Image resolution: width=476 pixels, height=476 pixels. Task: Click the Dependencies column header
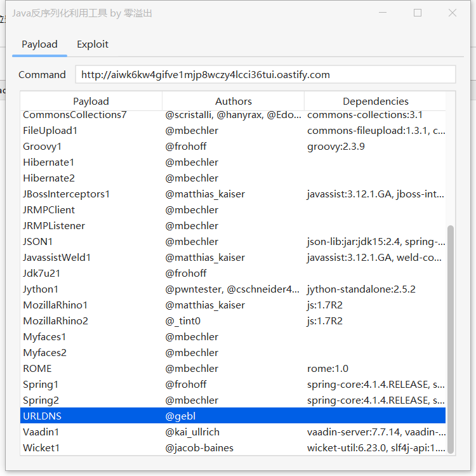coord(375,101)
